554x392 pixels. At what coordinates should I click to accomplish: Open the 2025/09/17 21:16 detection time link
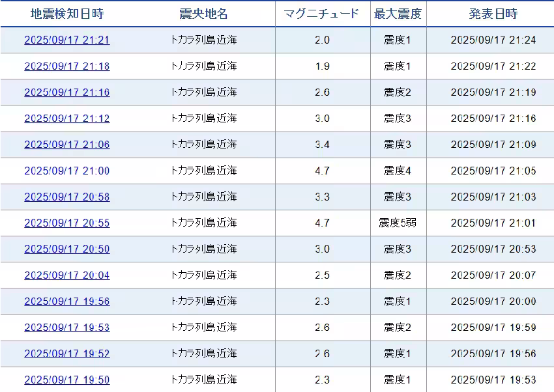pos(66,92)
